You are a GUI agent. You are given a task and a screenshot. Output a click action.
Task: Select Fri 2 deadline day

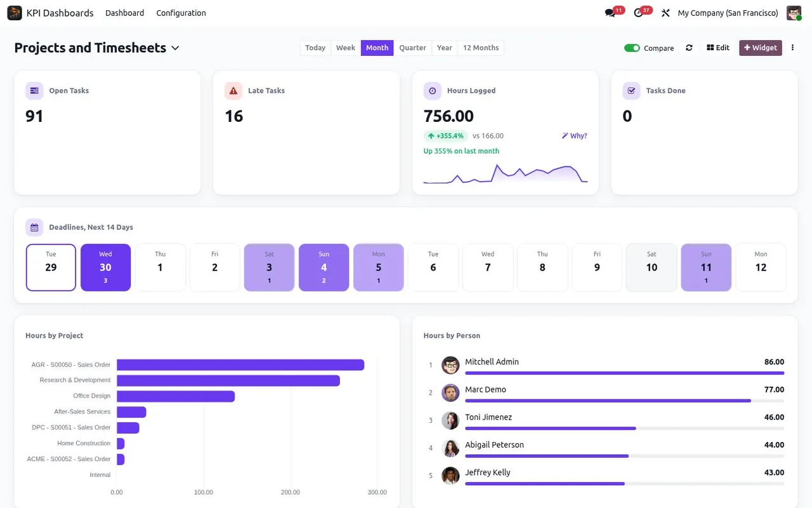[214, 267]
